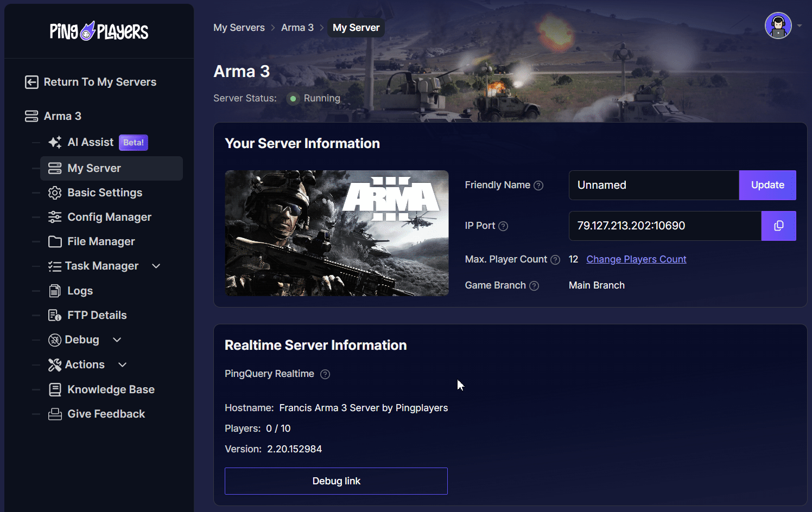The width and height of the screenshot is (812, 512).
Task: Open Logs in the sidebar
Action: point(80,291)
